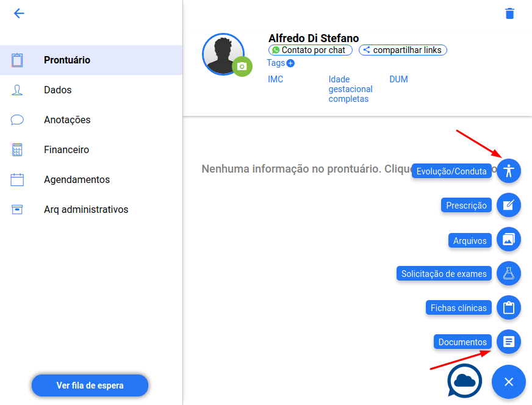Change photo using the green camera badge
This screenshot has height=405, width=532.
242,66
